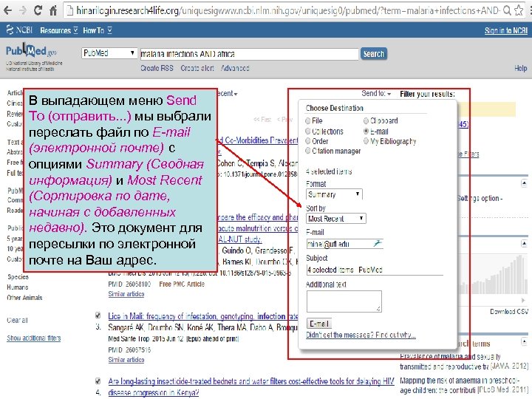
Task: Click Free PMC Article label
Action: point(182,284)
